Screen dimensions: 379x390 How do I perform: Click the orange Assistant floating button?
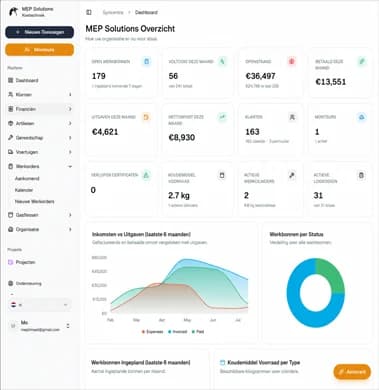(x=352, y=372)
